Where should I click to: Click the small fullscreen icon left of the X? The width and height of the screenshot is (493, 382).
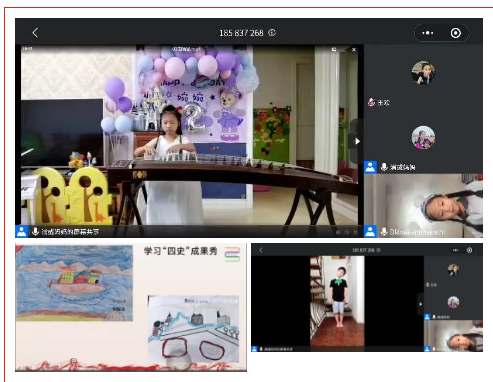[334, 50]
